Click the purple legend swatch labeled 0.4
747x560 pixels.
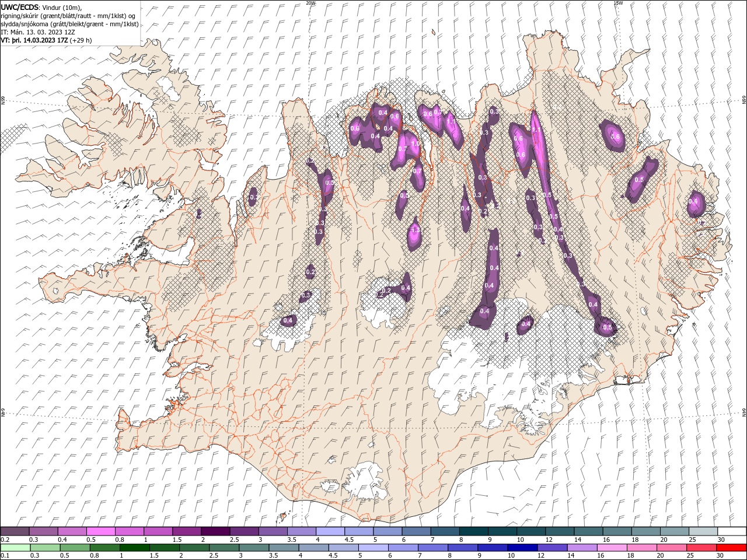click(x=72, y=531)
